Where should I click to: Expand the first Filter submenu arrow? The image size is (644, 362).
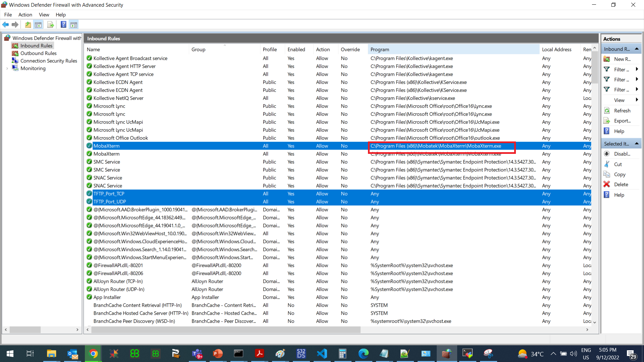point(637,69)
